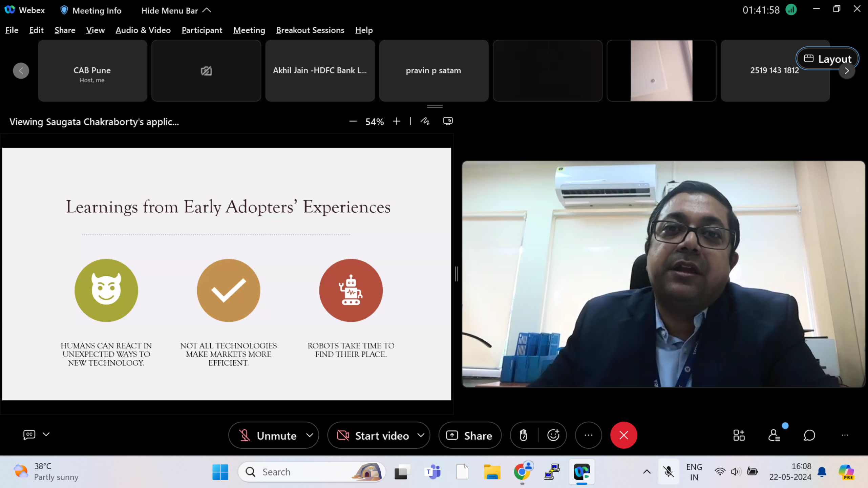Click the Share button in control bar
This screenshot has width=868, height=488.
(x=470, y=435)
